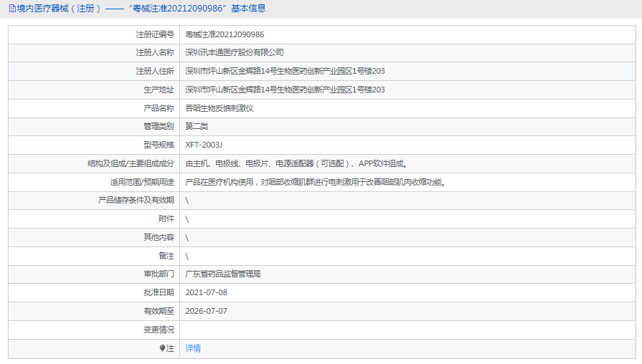Click the 附件 label
Image resolution: width=642 pixels, height=364 pixels.
(166, 219)
